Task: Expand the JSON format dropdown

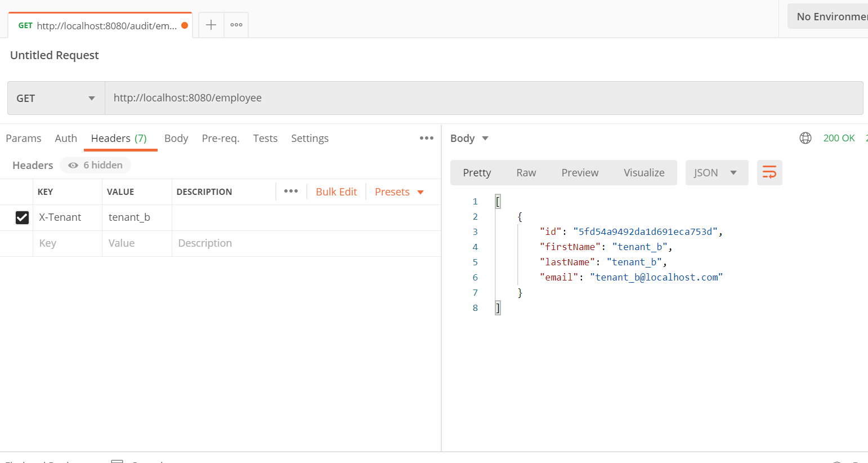Action: tap(716, 172)
